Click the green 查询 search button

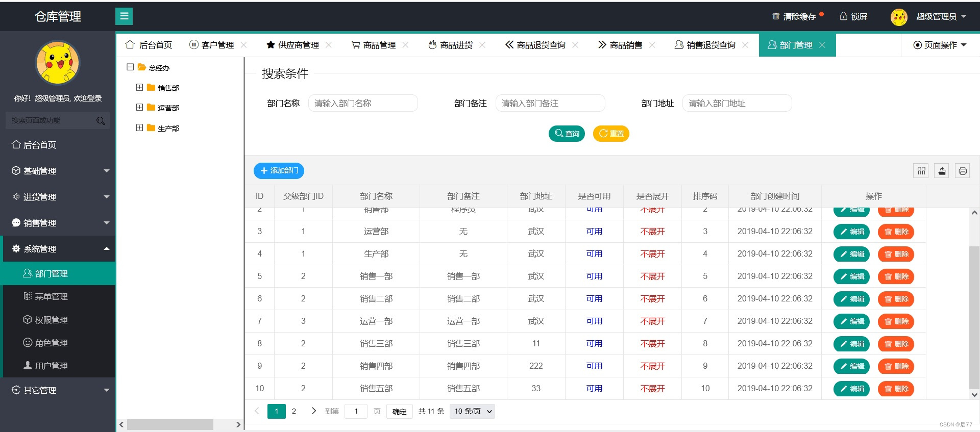click(x=567, y=134)
